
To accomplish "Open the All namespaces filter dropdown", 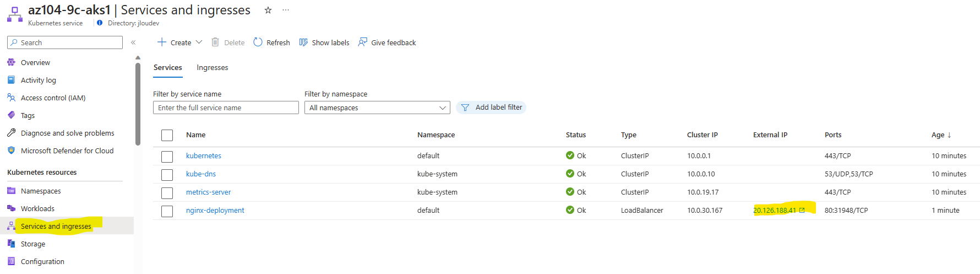I will pos(377,108).
